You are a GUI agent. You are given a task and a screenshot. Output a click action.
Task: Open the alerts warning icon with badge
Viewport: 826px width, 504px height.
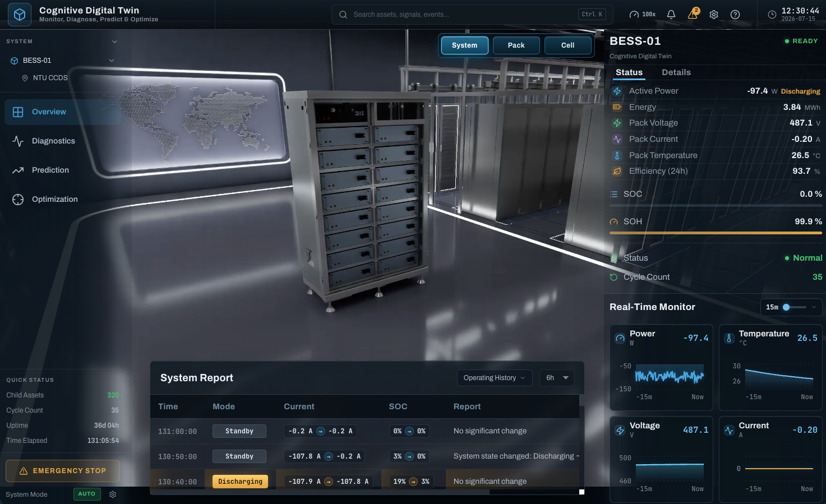click(x=693, y=14)
